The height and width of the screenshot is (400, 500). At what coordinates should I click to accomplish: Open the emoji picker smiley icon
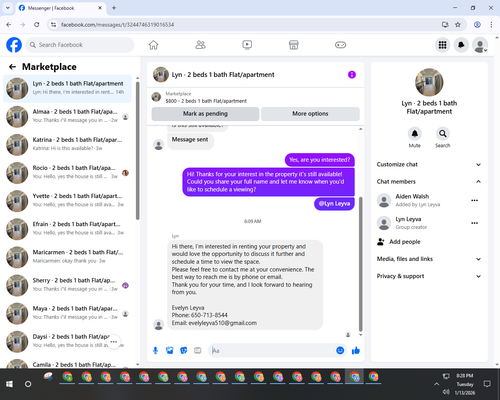[x=340, y=350]
